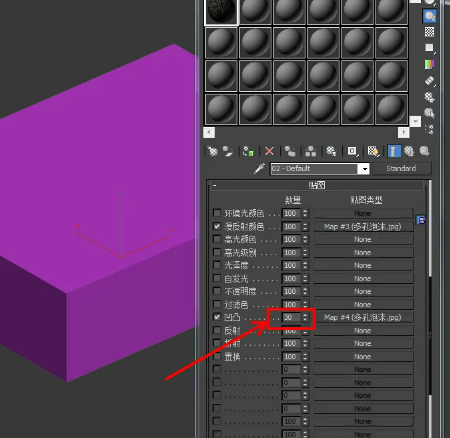Click the Make Unique icon
Screen dimensions: 450x438
[311, 151]
